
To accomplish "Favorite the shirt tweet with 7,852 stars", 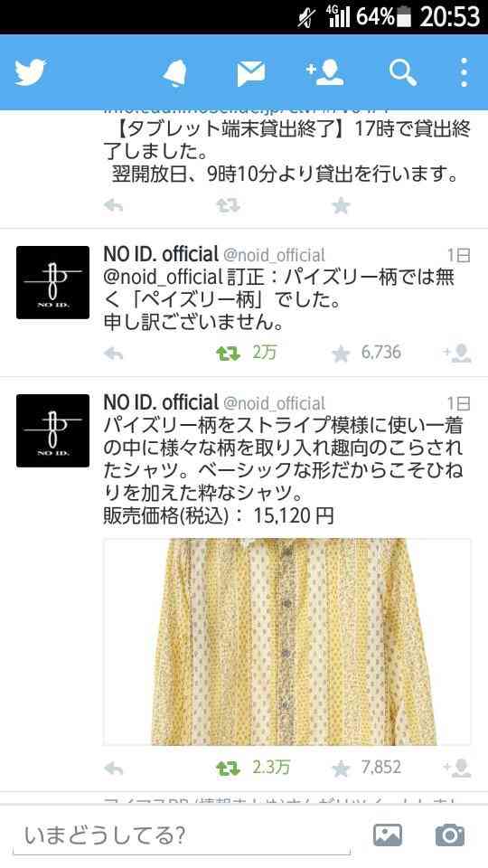I will click(x=341, y=768).
